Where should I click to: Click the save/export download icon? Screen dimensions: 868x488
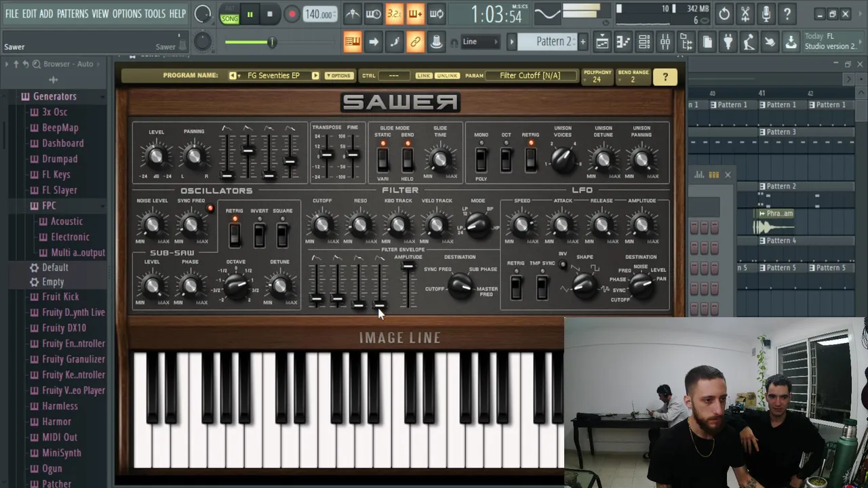[x=791, y=42]
